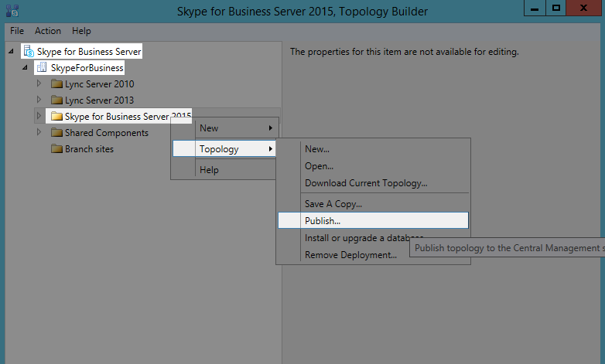The image size is (605, 364).
Task: Open the New submenu arrow in context menu
Action: [x=271, y=128]
